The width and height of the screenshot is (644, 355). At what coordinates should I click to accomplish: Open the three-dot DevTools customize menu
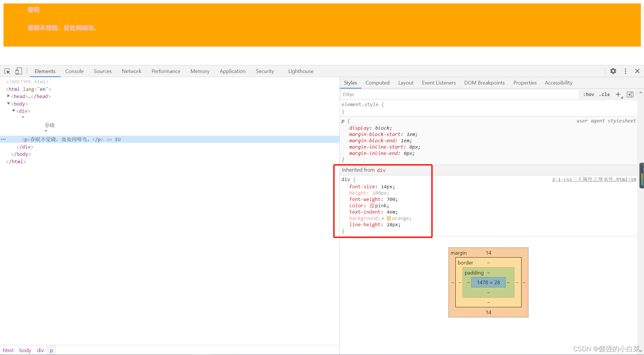point(625,71)
